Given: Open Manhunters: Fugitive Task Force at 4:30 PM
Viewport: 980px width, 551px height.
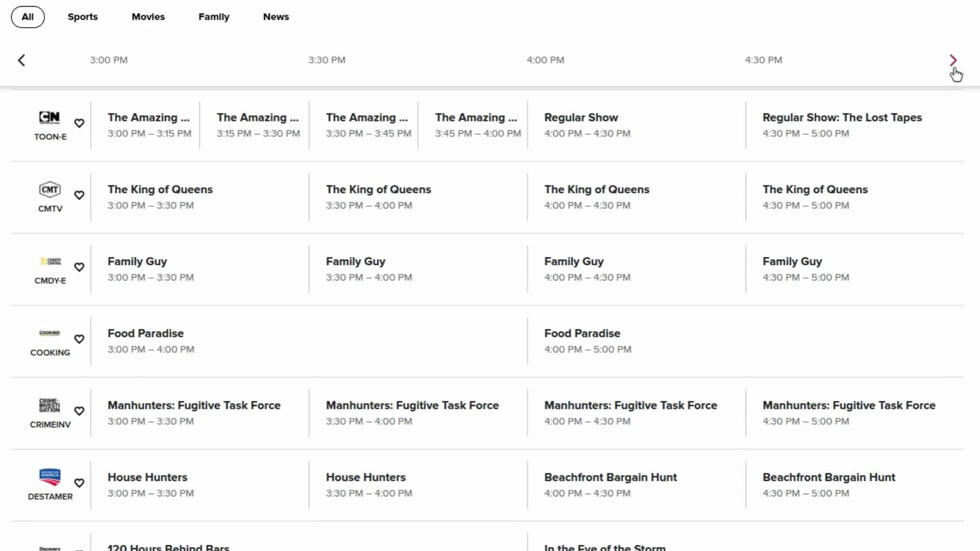Looking at the screenshot, I should [855, 413].
